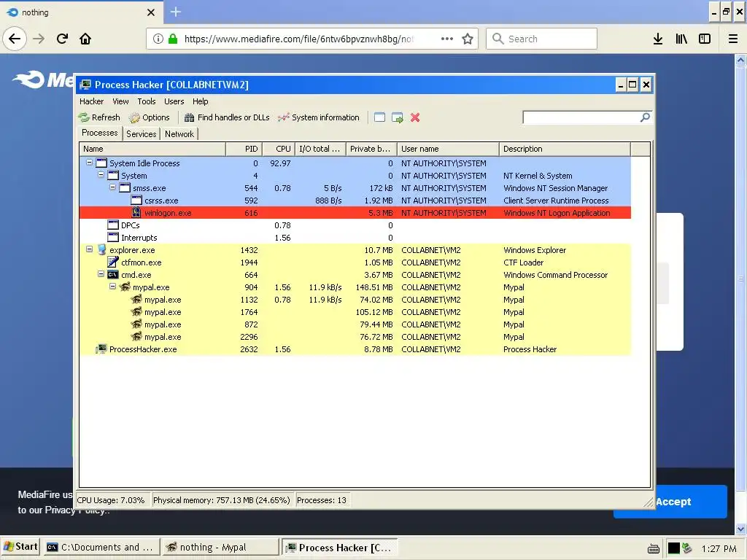747x560 pixels.
Task: Sort by I/O total column header
Action: pyautogui.click(x=321, y=149)
